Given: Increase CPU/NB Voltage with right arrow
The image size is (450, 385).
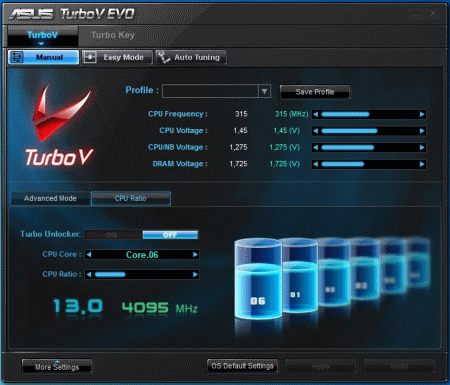Looking at the screenshot, I should [x=422, y=147].
